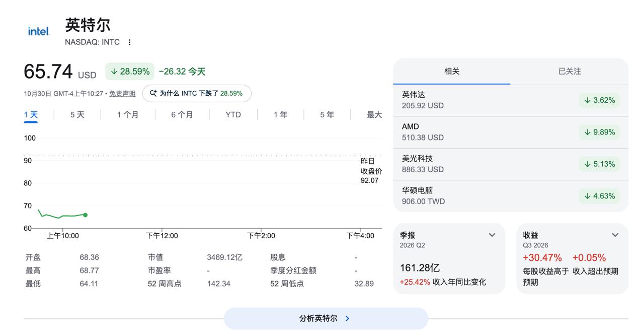Click the 886.33 USD price under 美光科技
This screenshot has width=644, height=336.
point(423,170)
